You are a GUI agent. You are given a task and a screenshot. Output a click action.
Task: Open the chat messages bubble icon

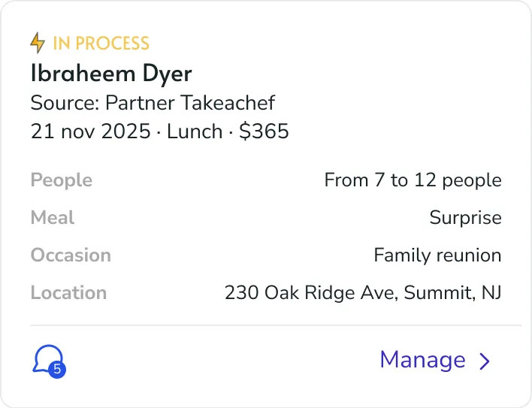48,360
